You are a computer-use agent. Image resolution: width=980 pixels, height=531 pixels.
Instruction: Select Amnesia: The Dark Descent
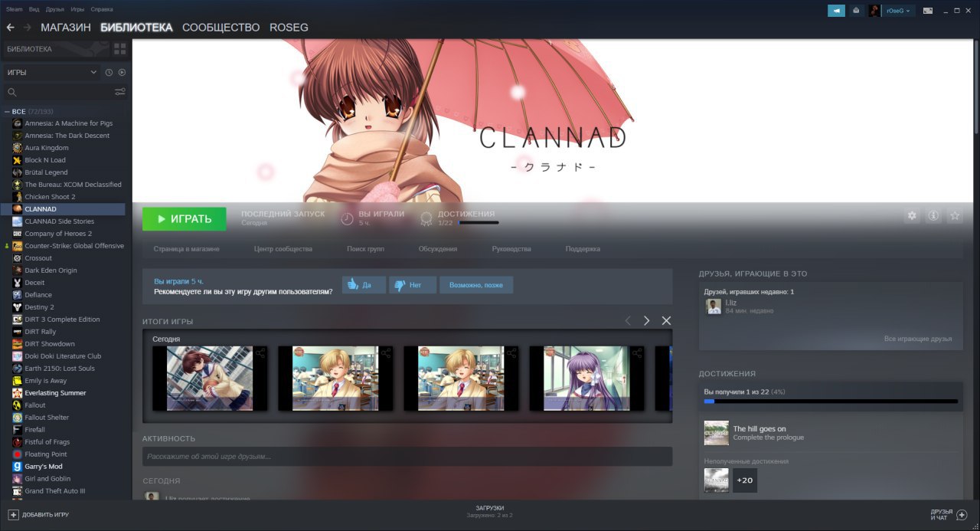pos(67,136)
